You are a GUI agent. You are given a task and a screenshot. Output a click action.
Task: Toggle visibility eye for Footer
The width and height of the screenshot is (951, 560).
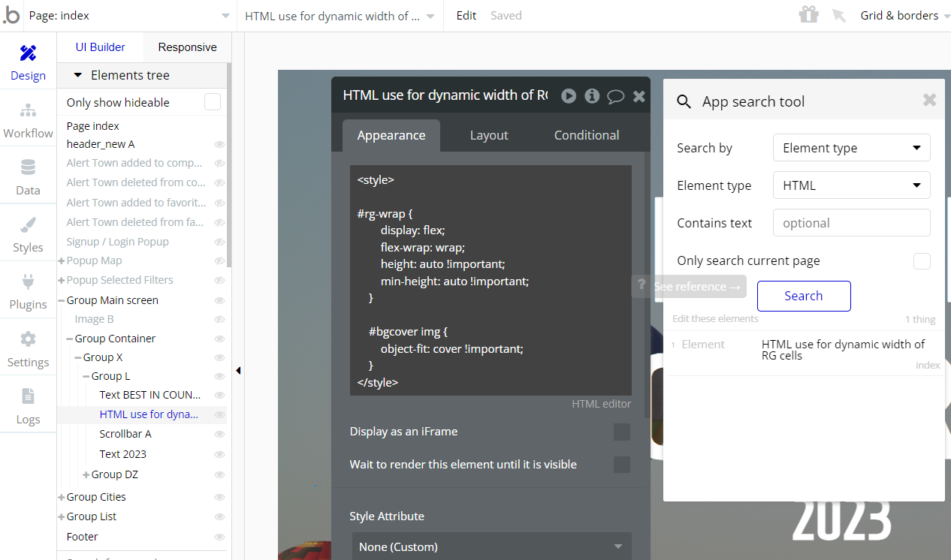[219, 537]
